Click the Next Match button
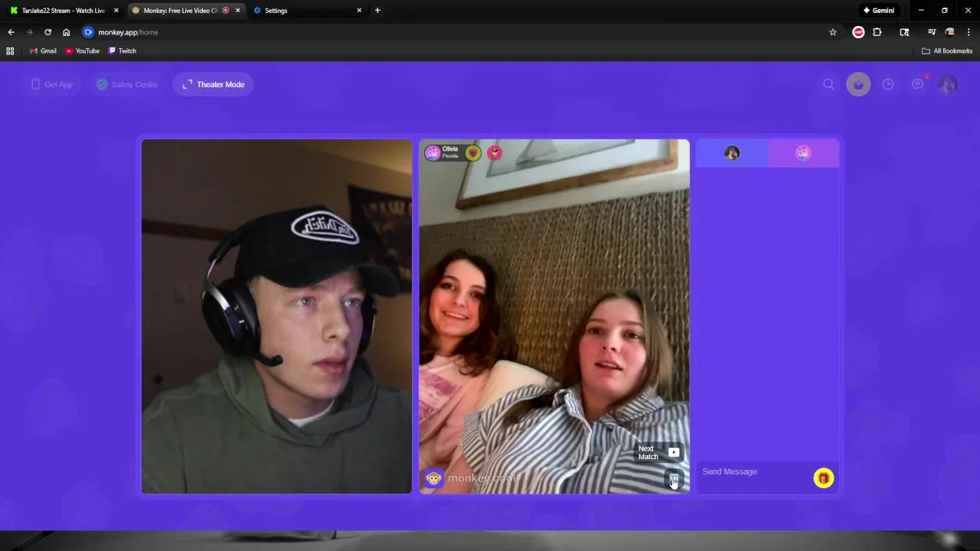980x551 pixels. click(x=659, y=452)
